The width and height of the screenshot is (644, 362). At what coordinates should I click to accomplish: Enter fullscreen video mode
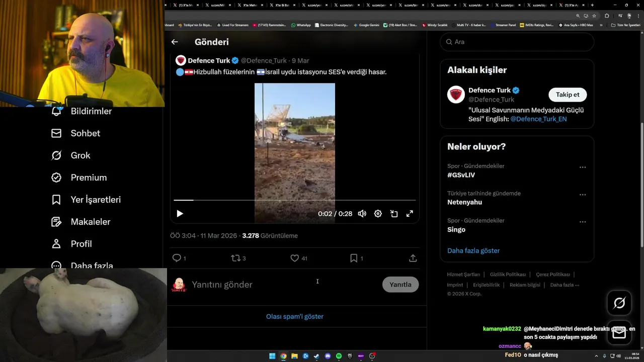tap(410, 214)
